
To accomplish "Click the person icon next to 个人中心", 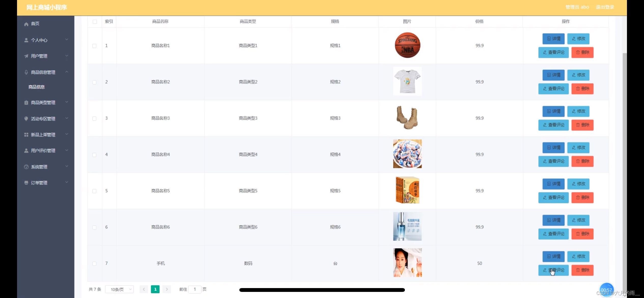I will pos(26,40).
